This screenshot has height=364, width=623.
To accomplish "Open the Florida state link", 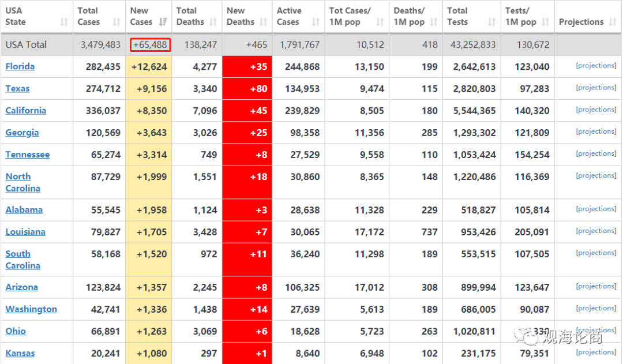I will pyautogui.click(x=20, y=66).
